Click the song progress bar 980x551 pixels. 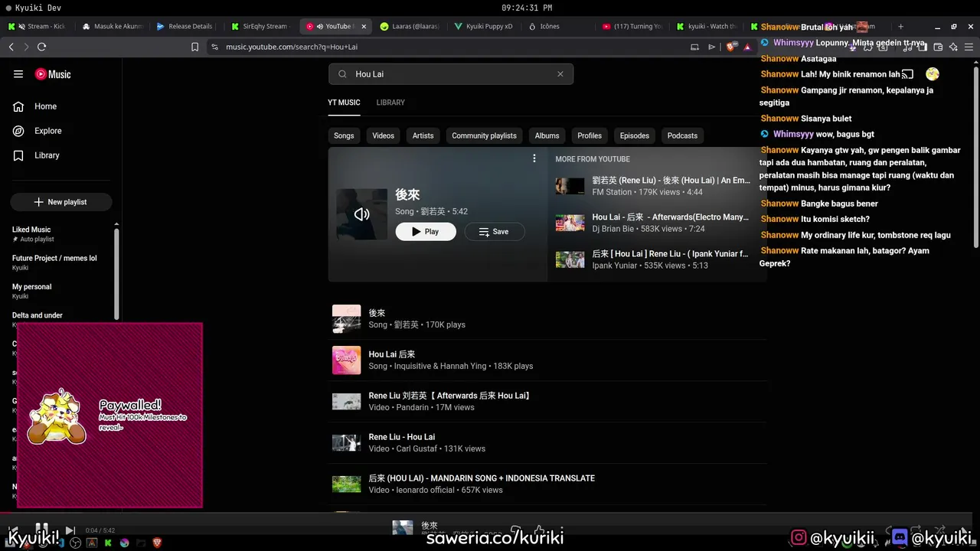click(x=490, y=514)
